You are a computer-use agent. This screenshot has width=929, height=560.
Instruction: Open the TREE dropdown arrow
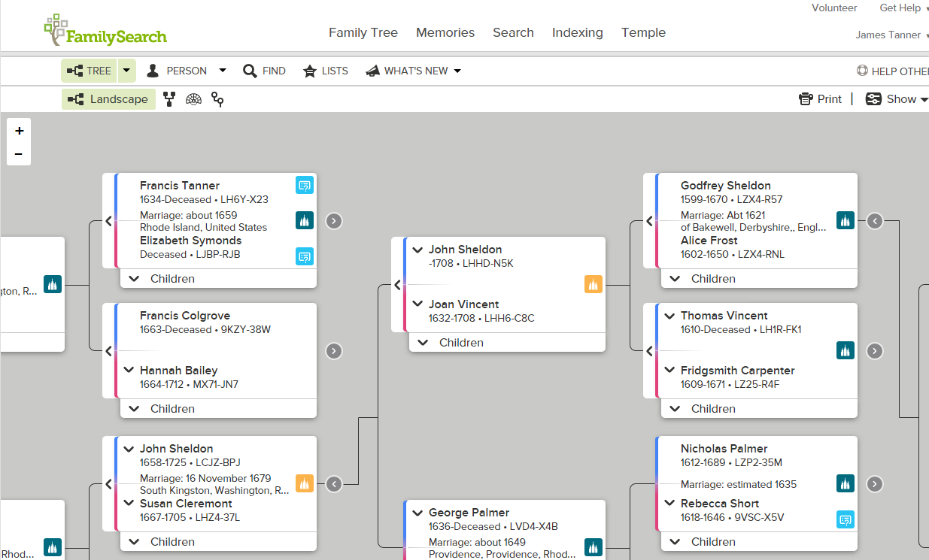click(x=126, y=71)
